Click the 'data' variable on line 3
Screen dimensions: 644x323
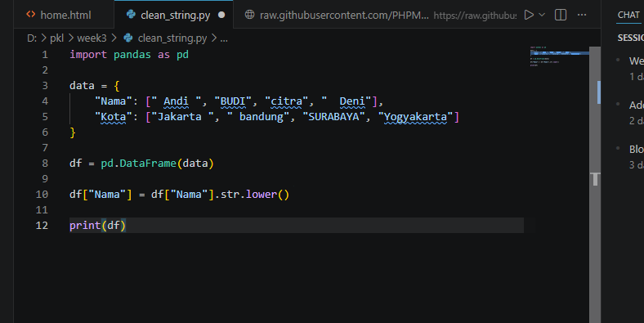pyautogui.click(x=82, y=86)
